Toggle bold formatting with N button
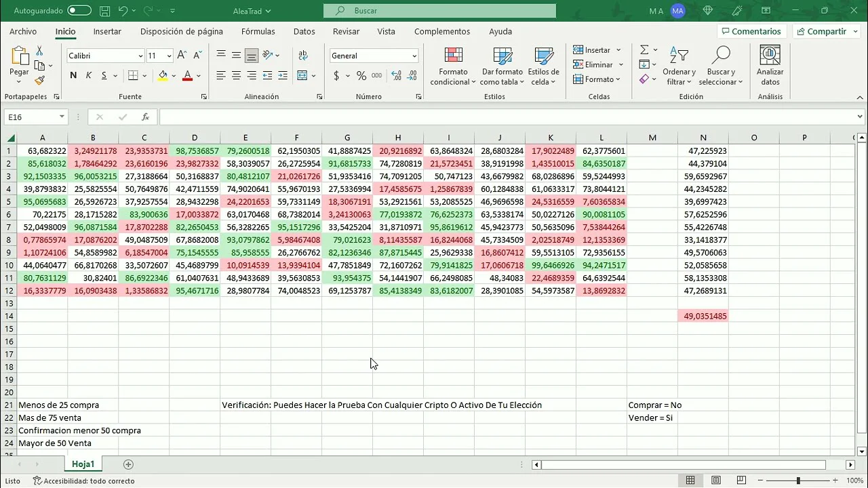This screenshot has height=488, width=868. click(x=73, y=76)
